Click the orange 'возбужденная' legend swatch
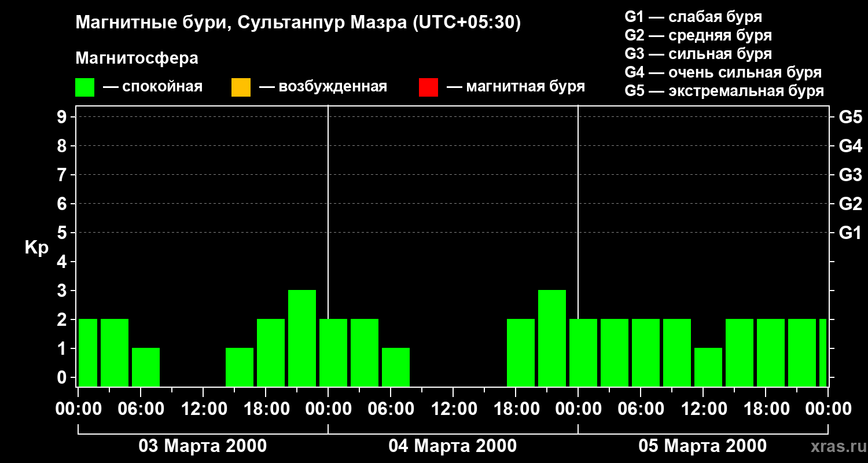The image size is (868, 463). pyautogui.click(x=241, y=87)
